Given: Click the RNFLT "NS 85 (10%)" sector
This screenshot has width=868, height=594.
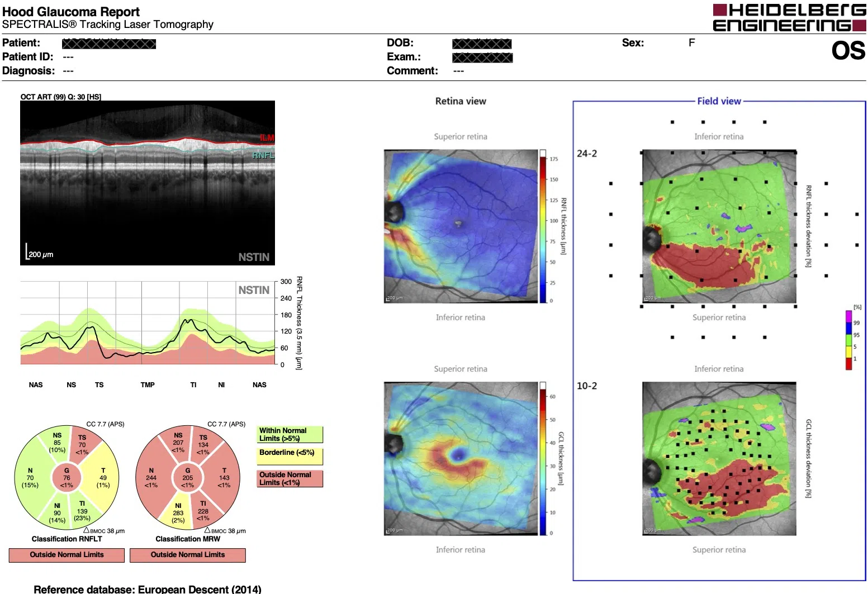Looking at the screenshot, I should pos(56,443).
